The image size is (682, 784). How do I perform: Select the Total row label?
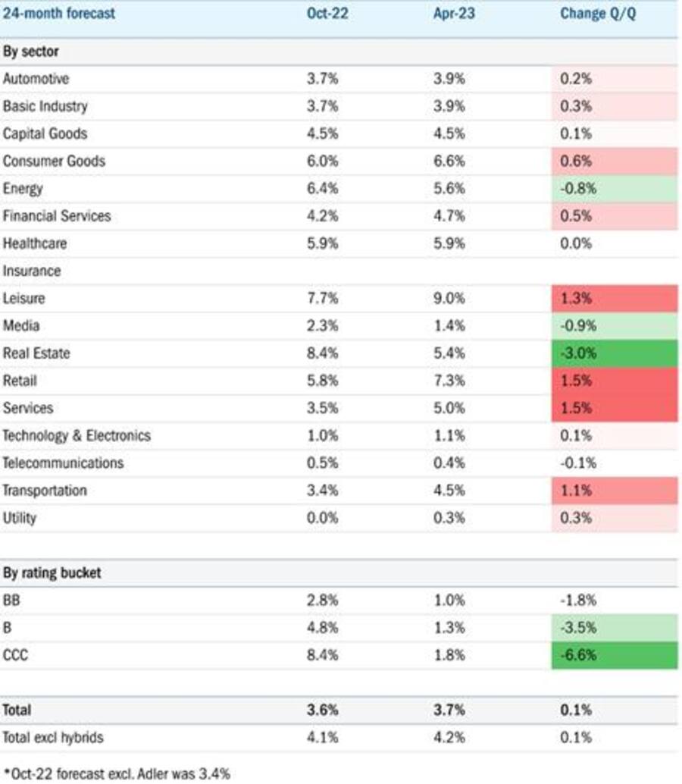tap(17, 710)
